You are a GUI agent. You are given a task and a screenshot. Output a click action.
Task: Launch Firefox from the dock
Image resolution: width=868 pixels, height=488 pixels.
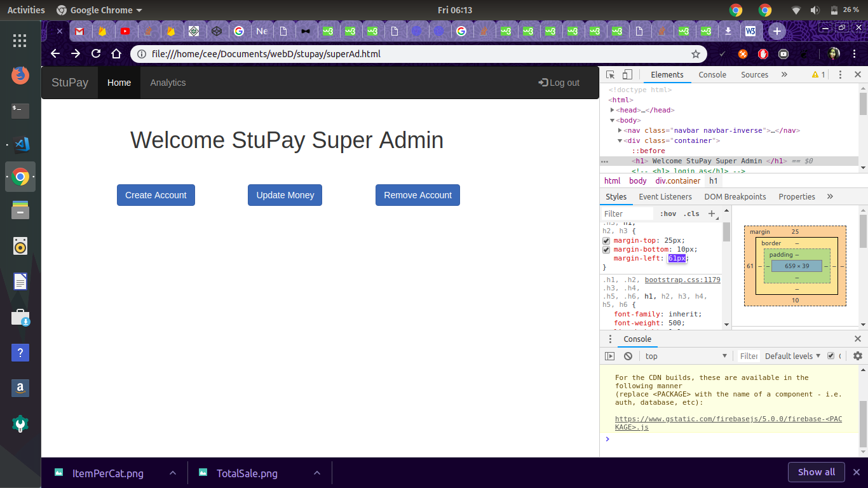point(20,75)
